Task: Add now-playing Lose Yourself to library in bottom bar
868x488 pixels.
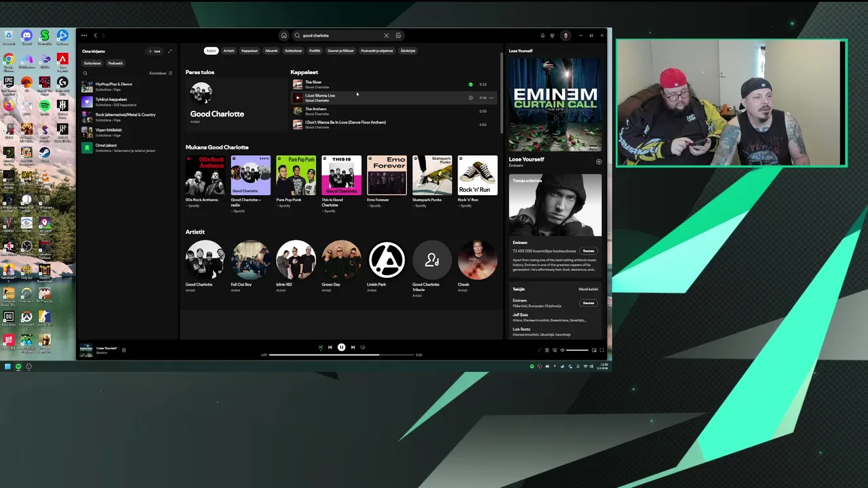Action: click(123, 350)
